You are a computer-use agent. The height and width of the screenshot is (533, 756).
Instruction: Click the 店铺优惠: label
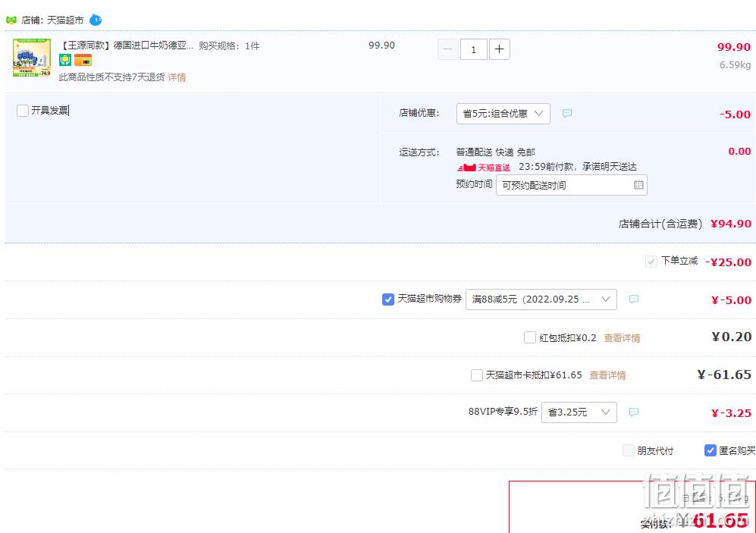click(x=419, y=113)
